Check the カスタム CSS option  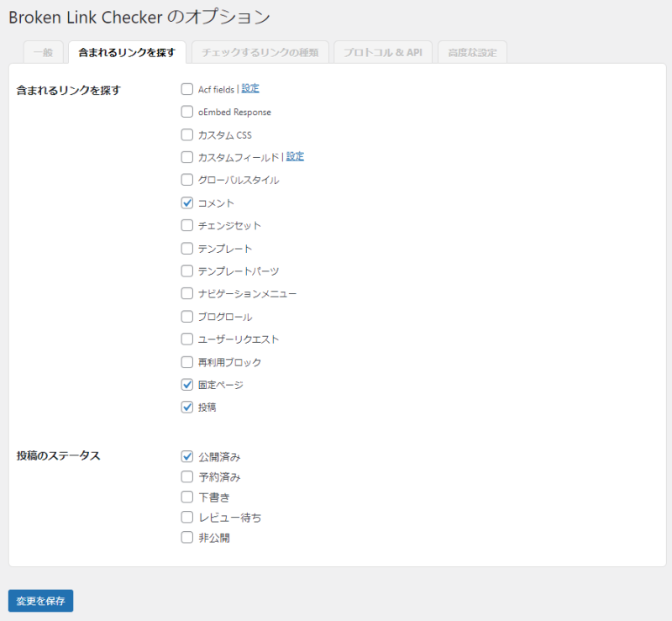186,134
